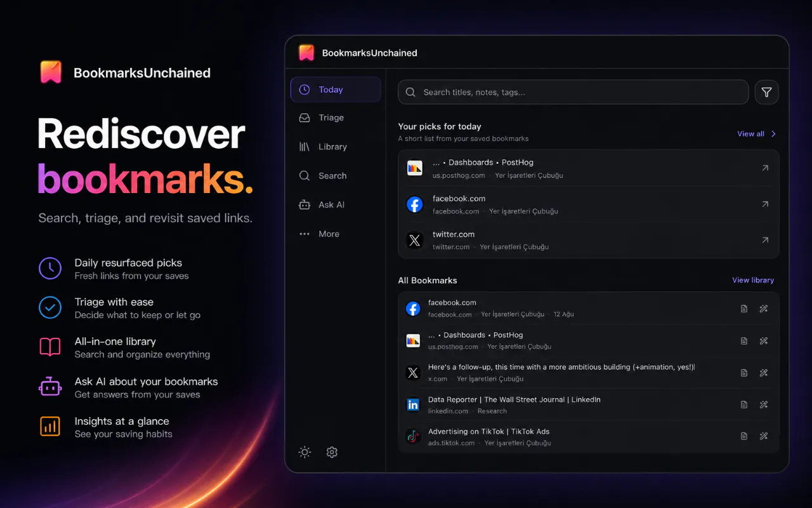Click the twitter.com domain text under the pick
The image size is (812, 508).
pos(451,247)
